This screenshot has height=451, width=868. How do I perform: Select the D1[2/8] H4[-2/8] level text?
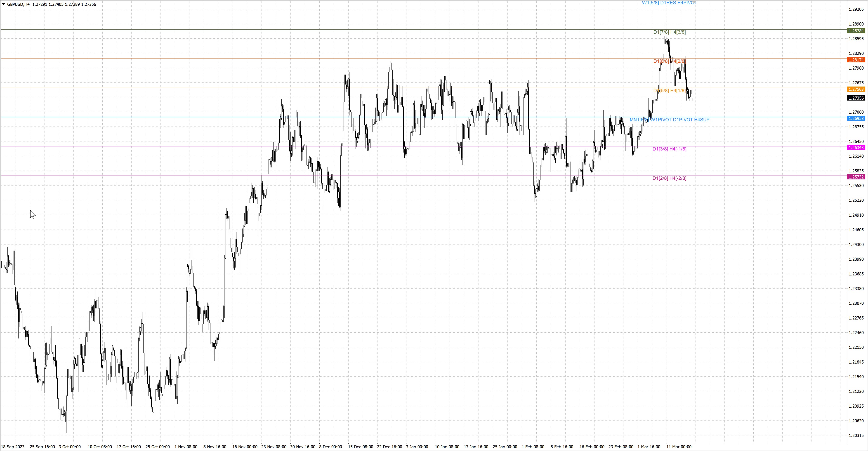(669, 178)
